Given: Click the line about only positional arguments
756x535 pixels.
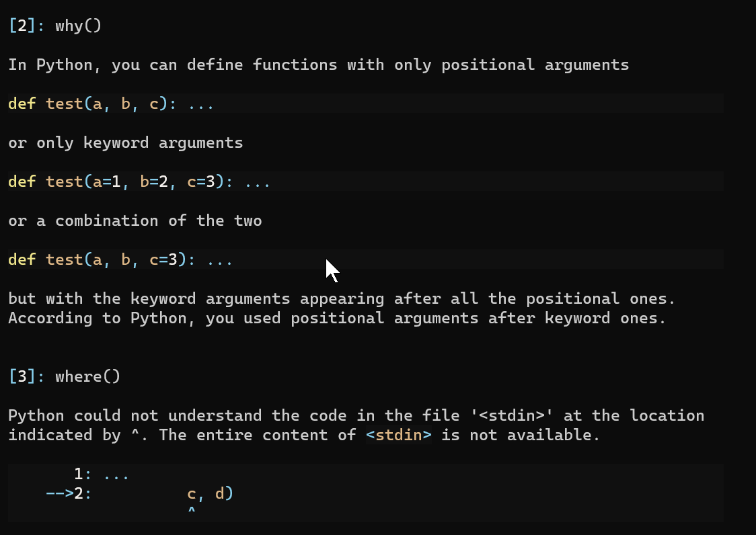Looking at the screenshot, I should (318, 65).
